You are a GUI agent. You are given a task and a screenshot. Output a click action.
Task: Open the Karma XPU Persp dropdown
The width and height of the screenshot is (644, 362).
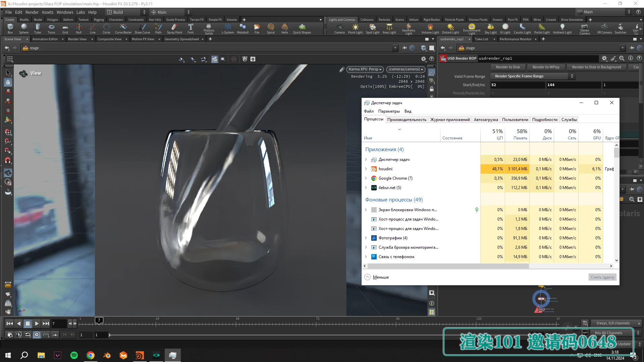[x=365, y=69]
